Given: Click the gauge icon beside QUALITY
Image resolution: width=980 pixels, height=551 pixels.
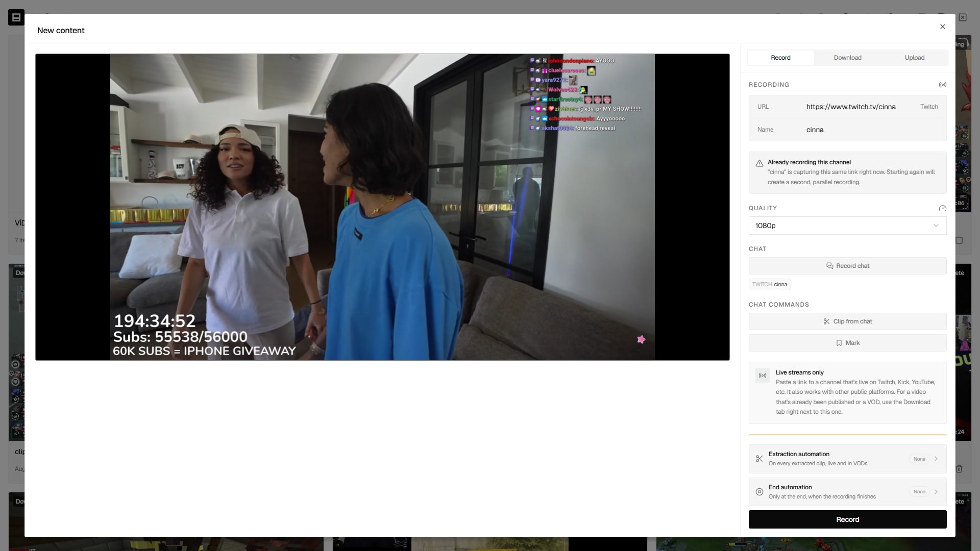Looking at the screenshot, I should pos(942,208).
